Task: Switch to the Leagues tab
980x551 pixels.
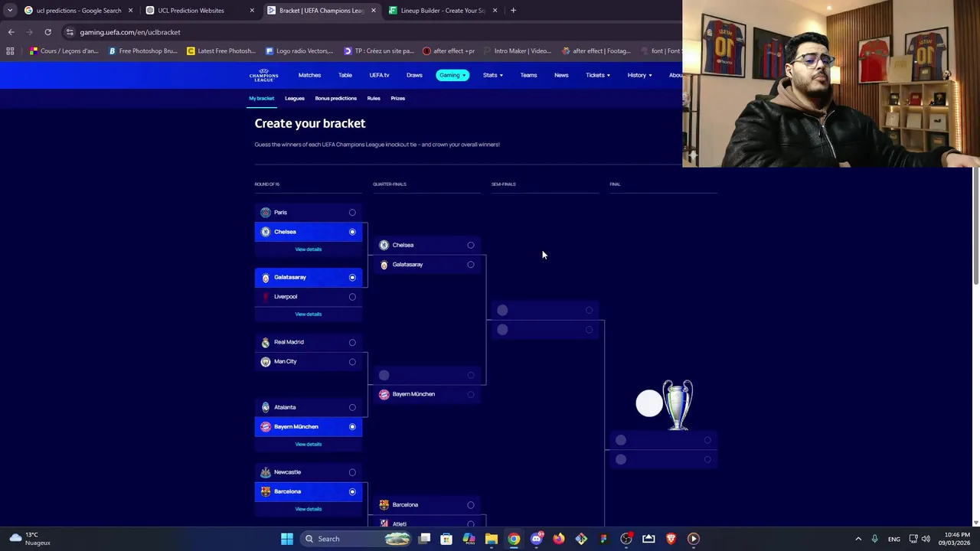Action: click(x=295, y=98)
